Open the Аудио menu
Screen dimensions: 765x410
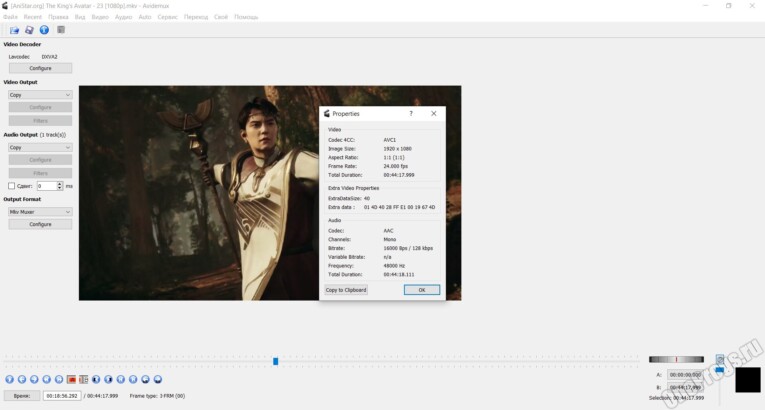(123, 17)
